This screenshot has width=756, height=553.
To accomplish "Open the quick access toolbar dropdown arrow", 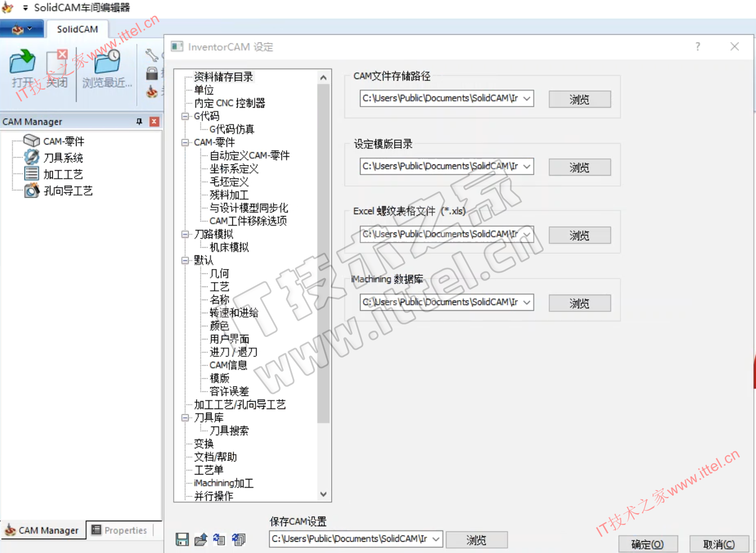I will (x=26, y=8).
